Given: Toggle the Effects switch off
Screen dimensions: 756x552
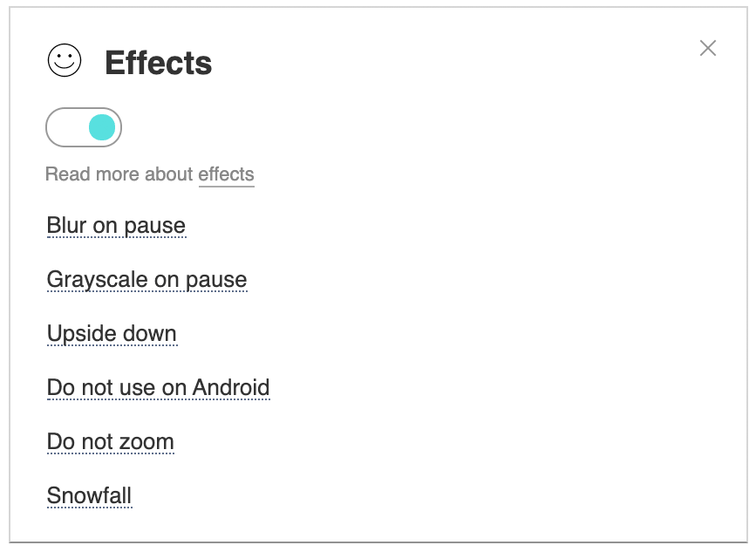Looking at the screenshot, I should pos(84,127).
